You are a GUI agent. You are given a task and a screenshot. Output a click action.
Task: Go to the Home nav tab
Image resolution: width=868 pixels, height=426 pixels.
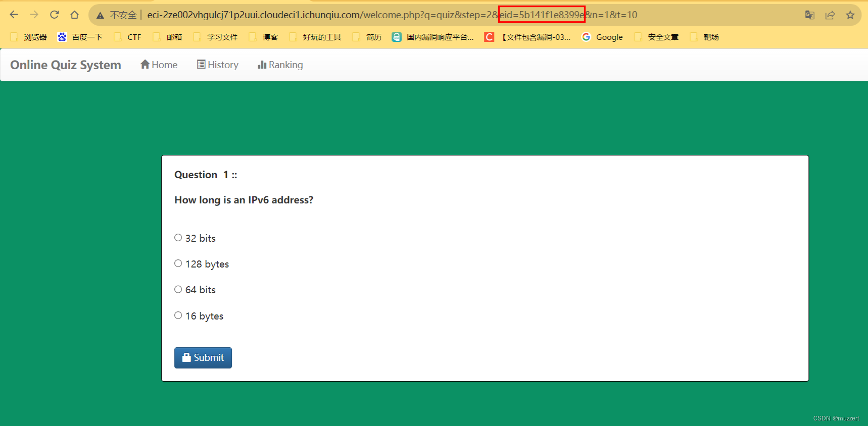[159, 65]
